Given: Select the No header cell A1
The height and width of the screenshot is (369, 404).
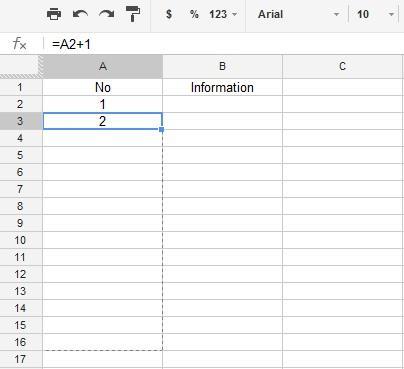Looking at the screenshot, I should point(103,87).
